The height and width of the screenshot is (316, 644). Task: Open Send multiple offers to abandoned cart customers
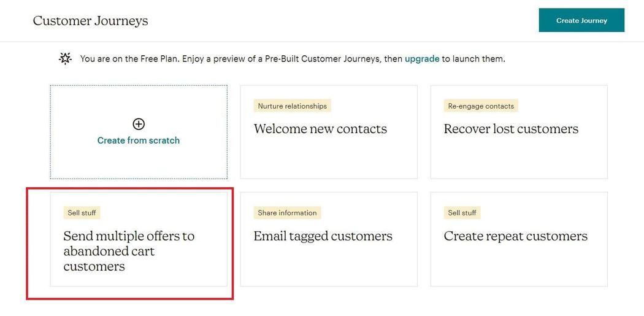(x=129, y=251)
